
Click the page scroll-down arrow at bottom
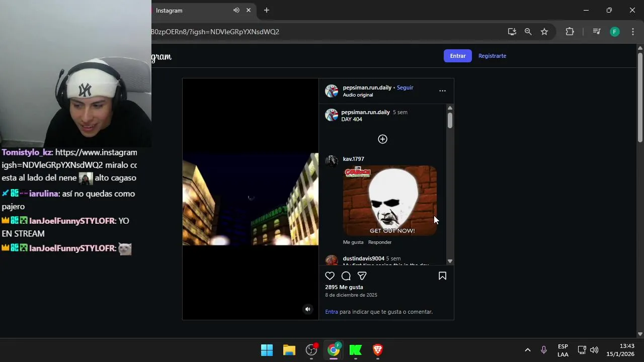640,334
